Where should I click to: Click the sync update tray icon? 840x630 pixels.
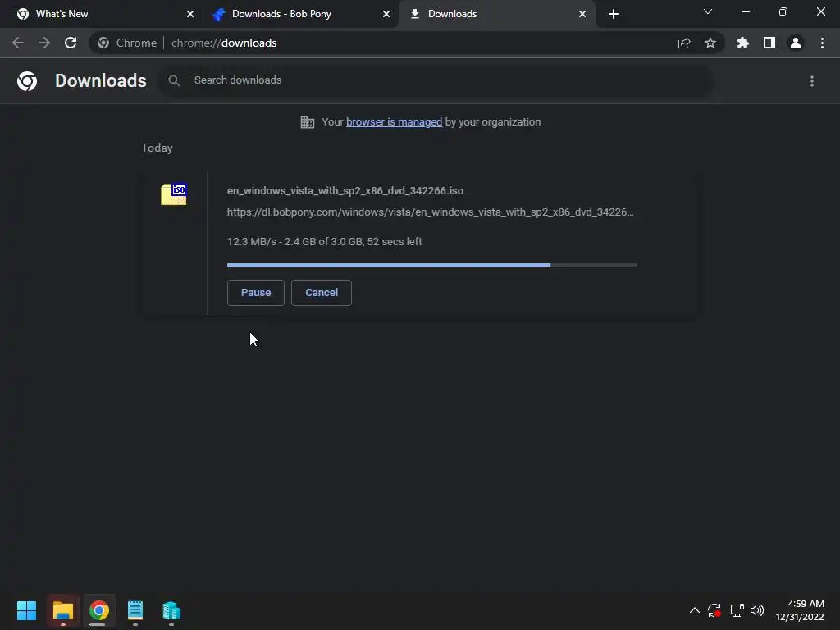pos(714,610)
